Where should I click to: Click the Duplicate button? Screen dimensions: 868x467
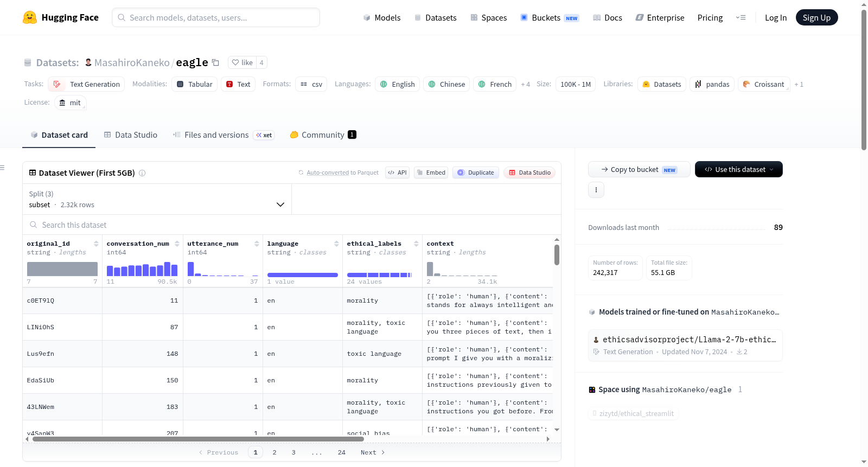click(476, 172)
